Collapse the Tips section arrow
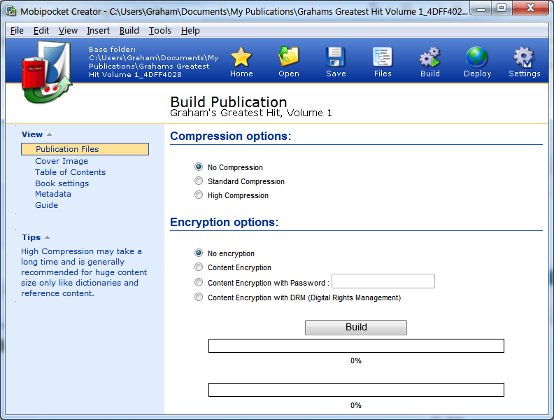The width and height of the screenshot is (554, 420). [47, 237]
